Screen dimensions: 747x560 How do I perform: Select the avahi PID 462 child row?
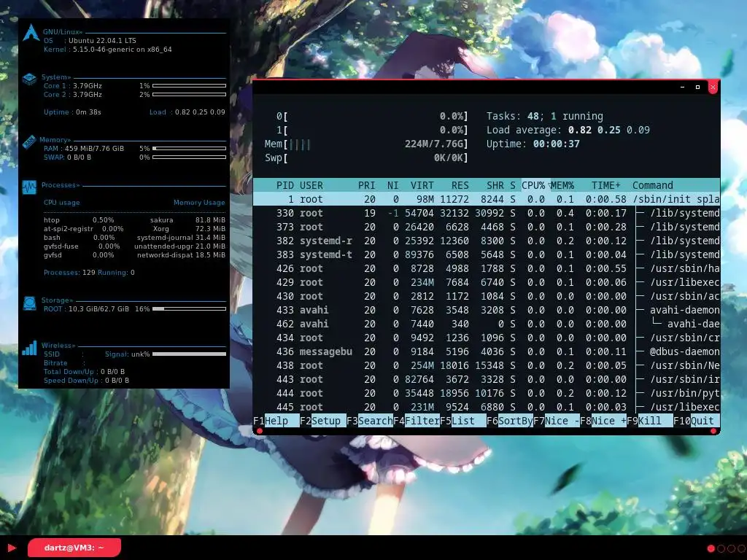point(487,324)
